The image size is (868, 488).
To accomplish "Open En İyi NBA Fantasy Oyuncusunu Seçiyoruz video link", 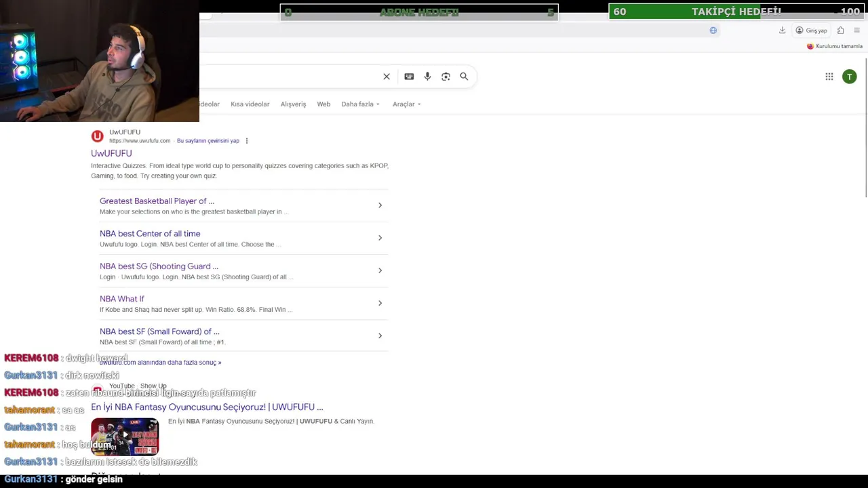I will click(207, 407).
